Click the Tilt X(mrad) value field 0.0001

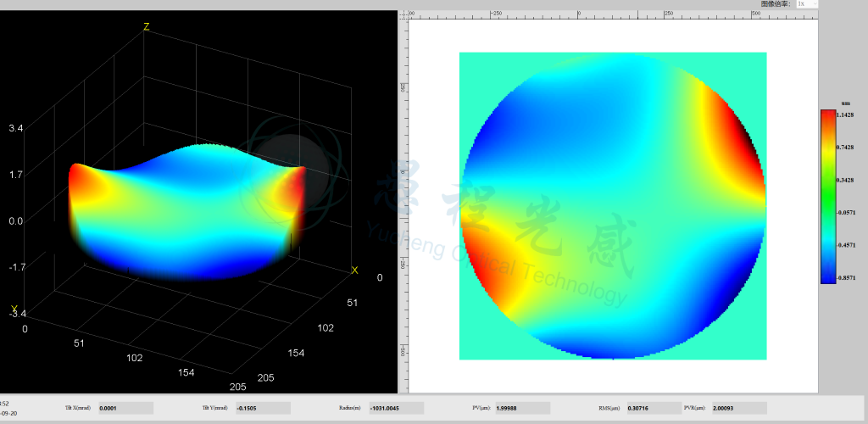coord(125,409)
